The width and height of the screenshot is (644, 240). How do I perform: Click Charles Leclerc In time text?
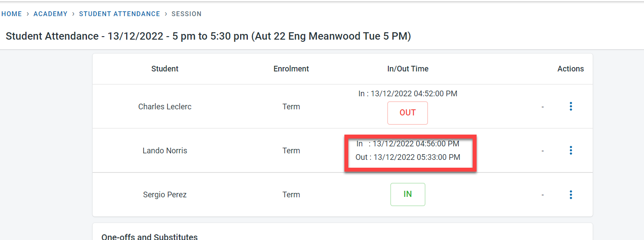[x=407, y=94]
